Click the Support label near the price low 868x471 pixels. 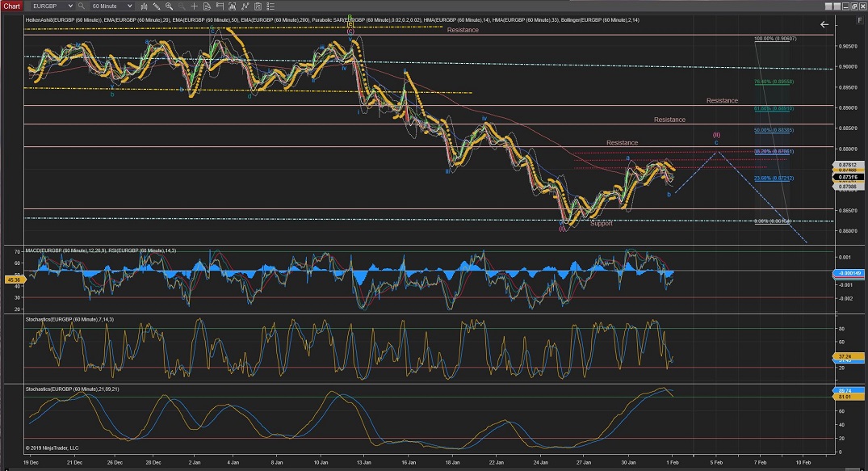click(601, 223)
